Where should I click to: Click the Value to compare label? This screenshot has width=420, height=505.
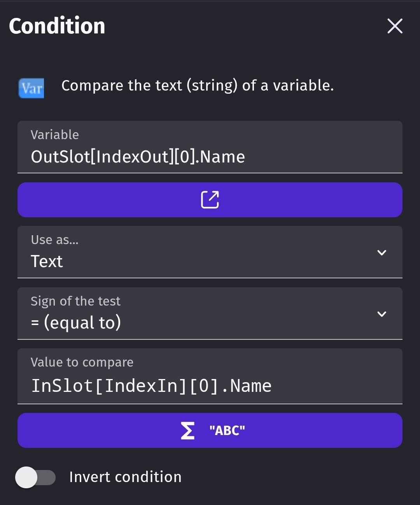82,362
